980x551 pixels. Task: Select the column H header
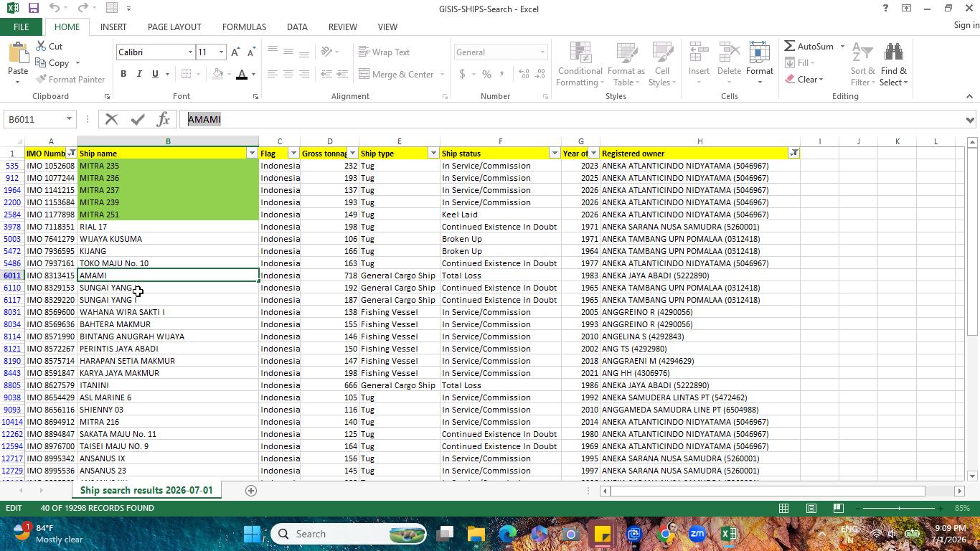point(699,141)
